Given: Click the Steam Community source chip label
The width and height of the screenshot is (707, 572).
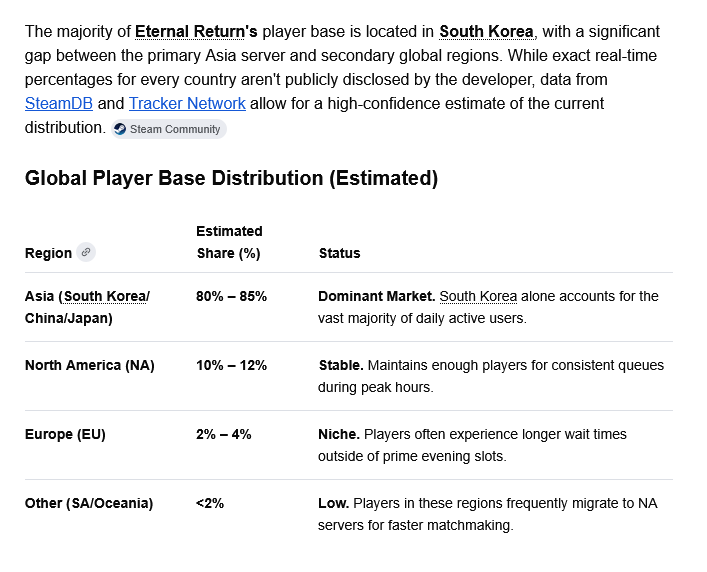Looking at the screenshot, I should [175, 129].
